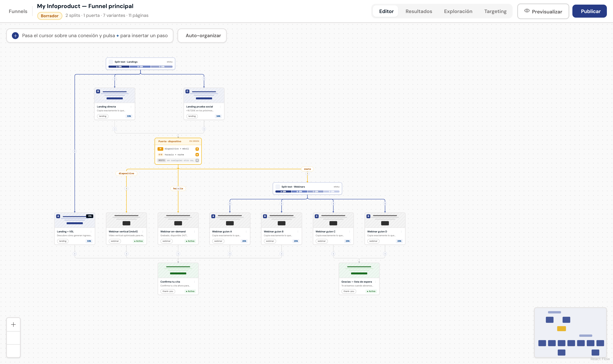Image resolution: width=613 pixels, height=364 pixels.
Task: Insert step below Webinar vertical (móvil) card
Action: click(x=126, y=254)
